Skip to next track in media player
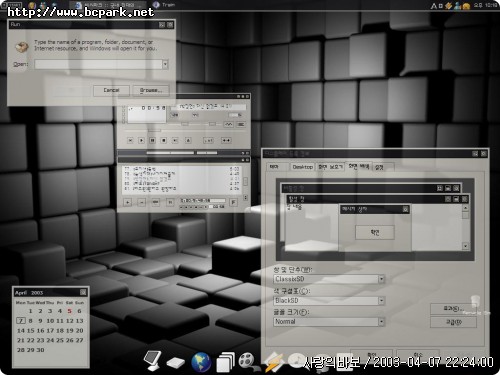This screenshot has height=375, width=500. (175, 141)
